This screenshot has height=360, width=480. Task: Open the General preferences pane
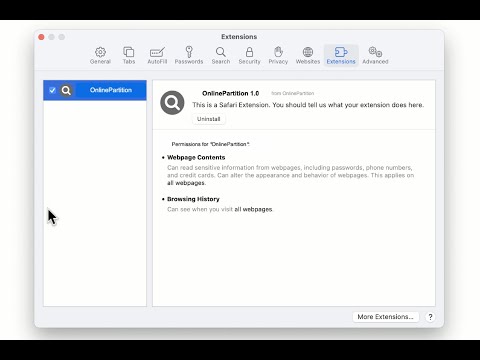[100, 55]
